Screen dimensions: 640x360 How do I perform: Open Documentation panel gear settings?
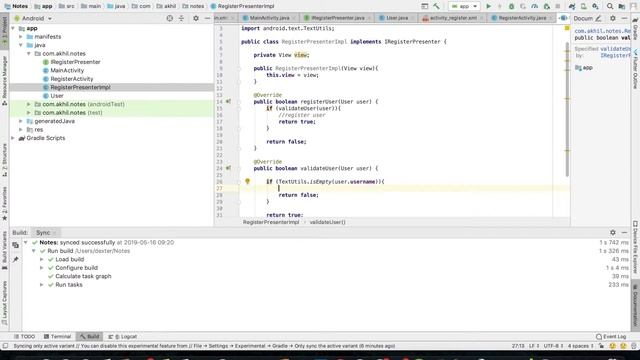point(613,18)
